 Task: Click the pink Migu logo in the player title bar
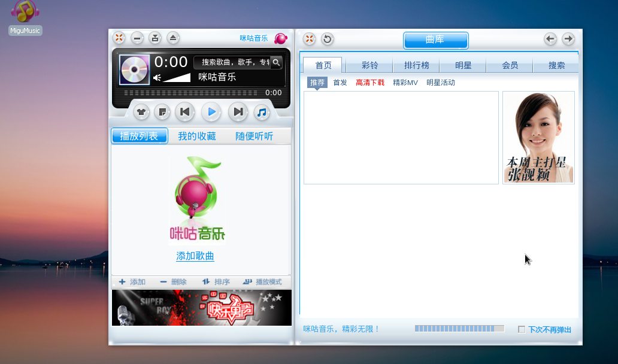(x=281, y=38)
